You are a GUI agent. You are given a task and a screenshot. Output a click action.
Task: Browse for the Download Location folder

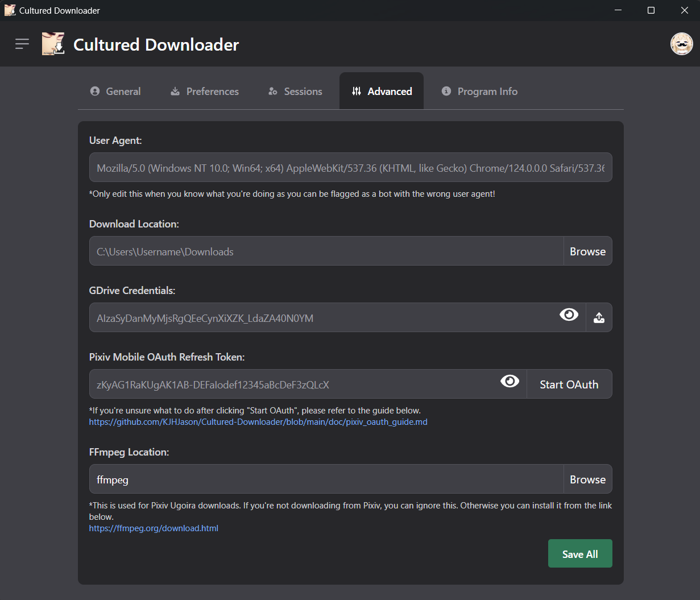point(587,251)
